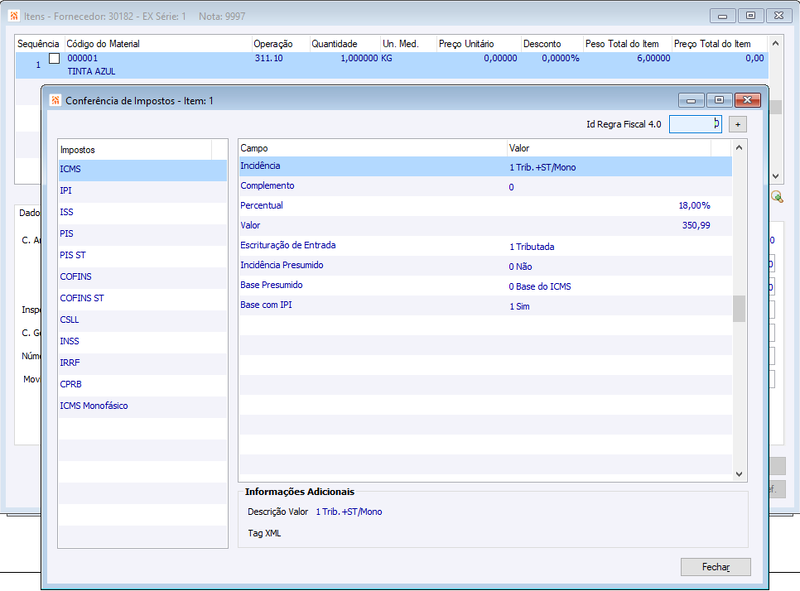Click the Preço Unitário column header
Viewport: 800px width, 591px height.
479,44
